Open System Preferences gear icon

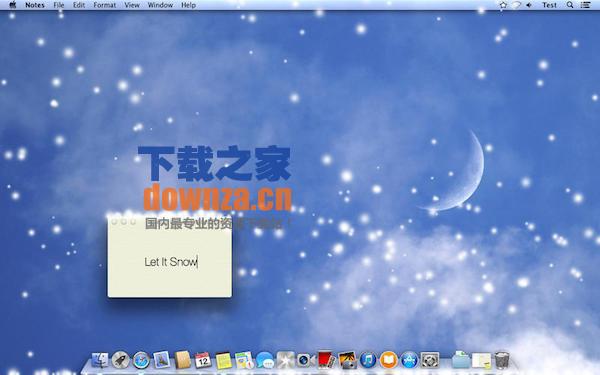[430, 360]
